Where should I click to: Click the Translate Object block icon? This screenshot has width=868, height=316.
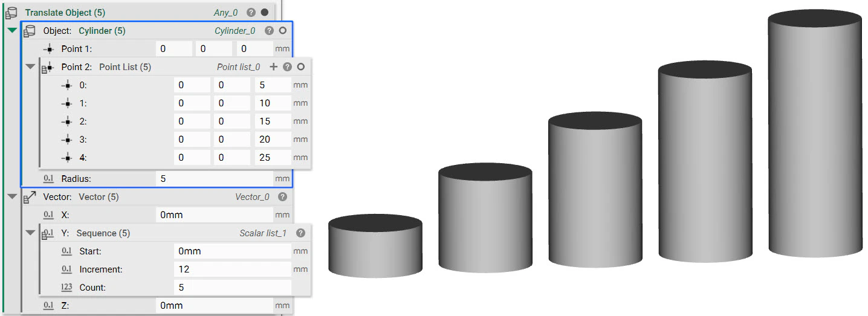(x=11, y=12)
